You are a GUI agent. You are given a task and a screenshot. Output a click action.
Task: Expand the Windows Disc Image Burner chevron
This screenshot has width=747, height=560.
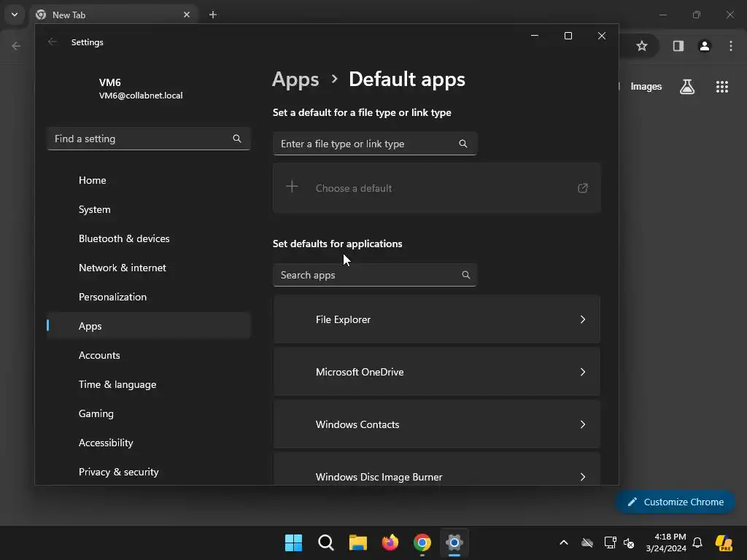[x=583, y=477]
